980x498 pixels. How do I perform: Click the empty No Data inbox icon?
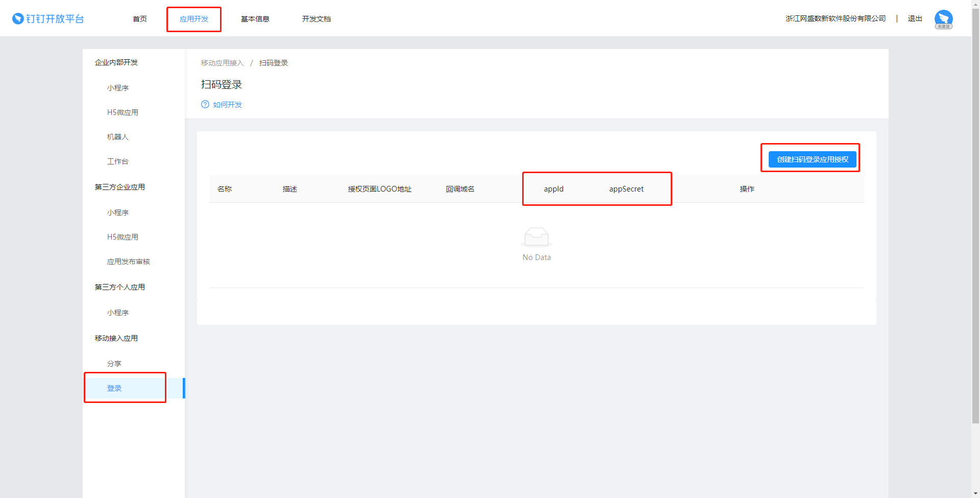[x=536, y=237]
